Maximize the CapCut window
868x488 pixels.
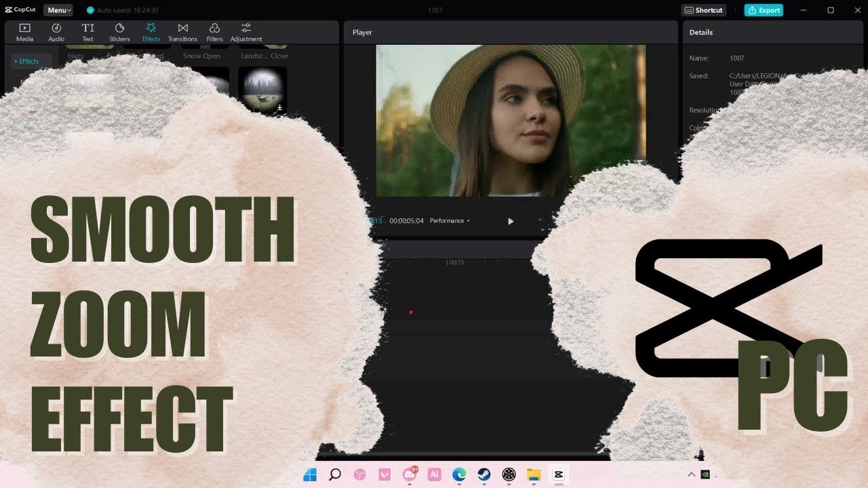[x=831, y=10]
